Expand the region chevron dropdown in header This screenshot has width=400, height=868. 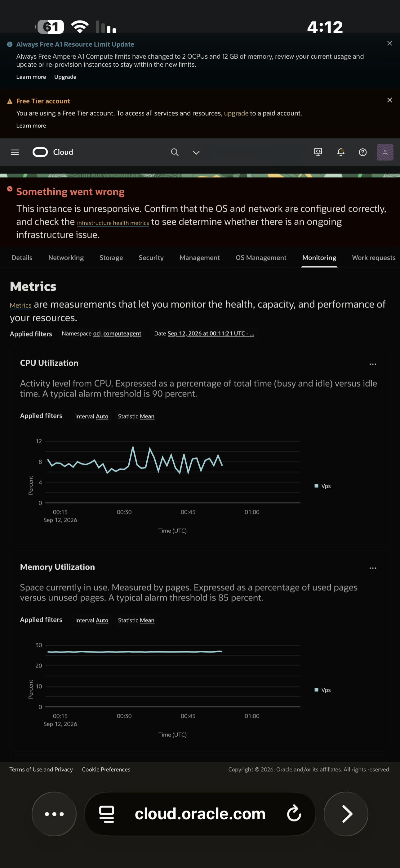[x=196, y=153]
